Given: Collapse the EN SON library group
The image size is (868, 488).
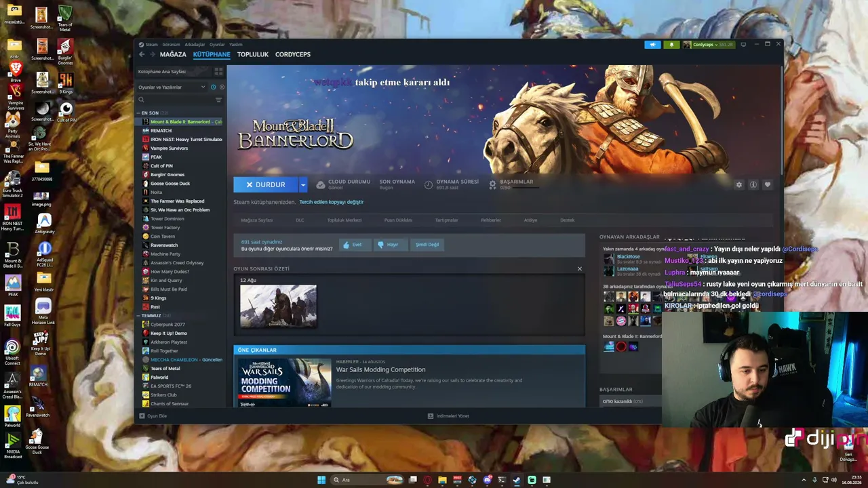Looking at the screenshot, I should tap(138, 113).
